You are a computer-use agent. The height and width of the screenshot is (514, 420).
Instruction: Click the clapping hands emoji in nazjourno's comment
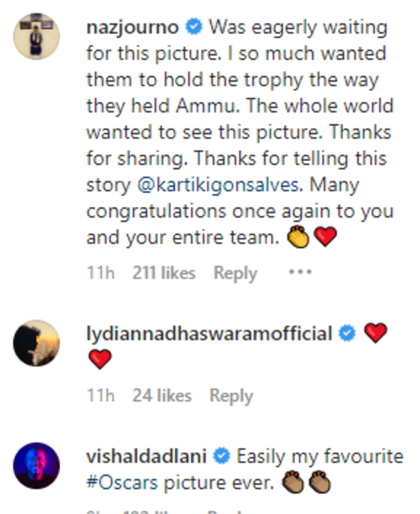tap(298, 237)
